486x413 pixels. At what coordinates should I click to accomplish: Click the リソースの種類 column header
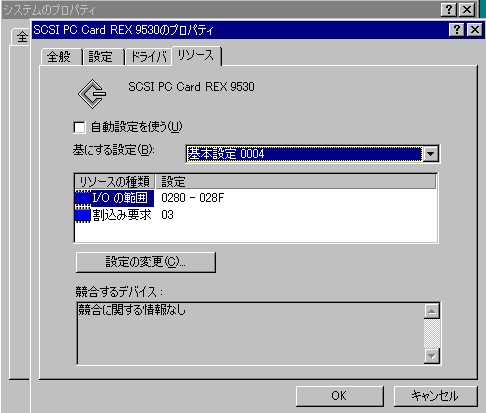(x=115, y=182)
